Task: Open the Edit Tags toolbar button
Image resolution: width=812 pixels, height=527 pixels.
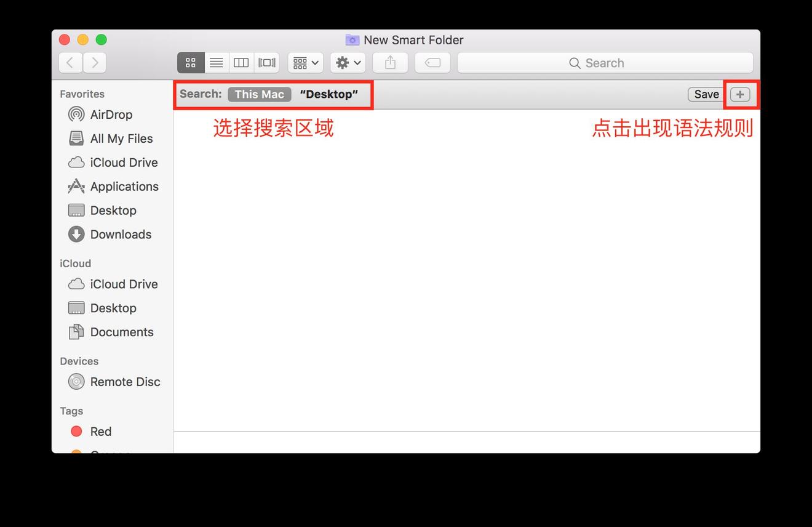Action: (x=432, y=62)
